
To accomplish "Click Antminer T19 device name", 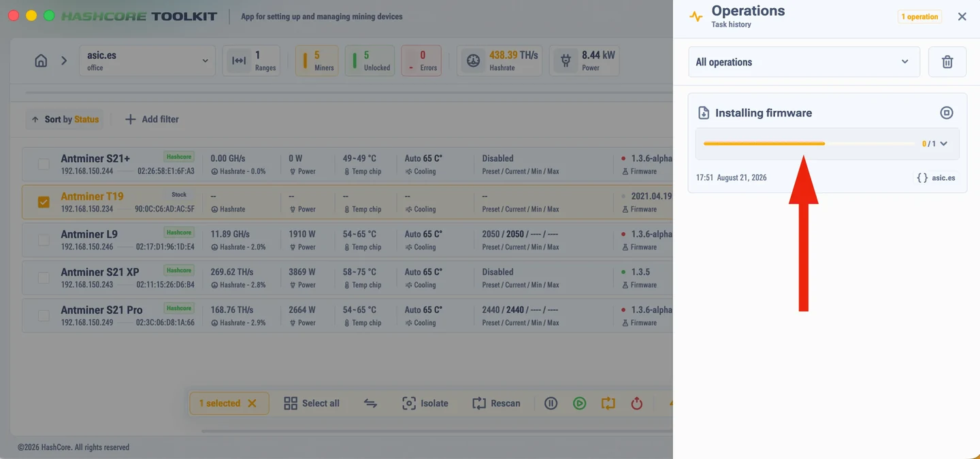I will [92, 197].
